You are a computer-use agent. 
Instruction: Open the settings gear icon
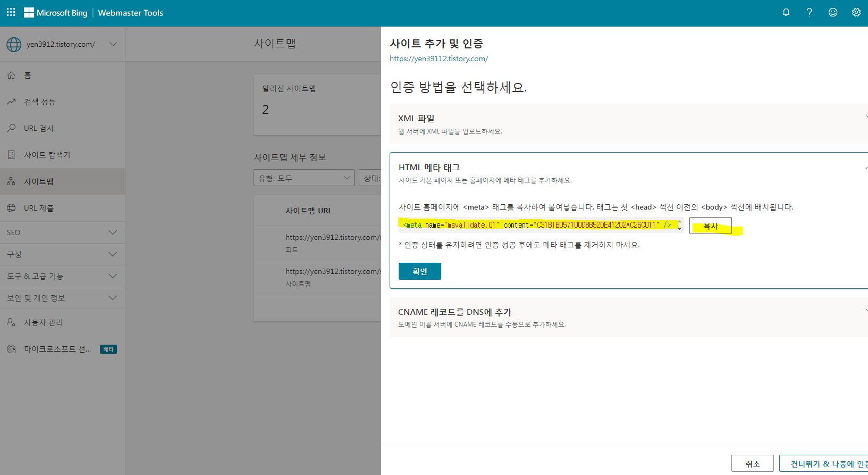(856, 12)
